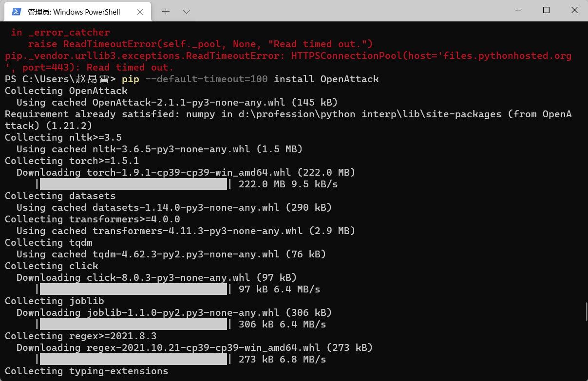Click the pip command text on prompt line

(130, 79)
